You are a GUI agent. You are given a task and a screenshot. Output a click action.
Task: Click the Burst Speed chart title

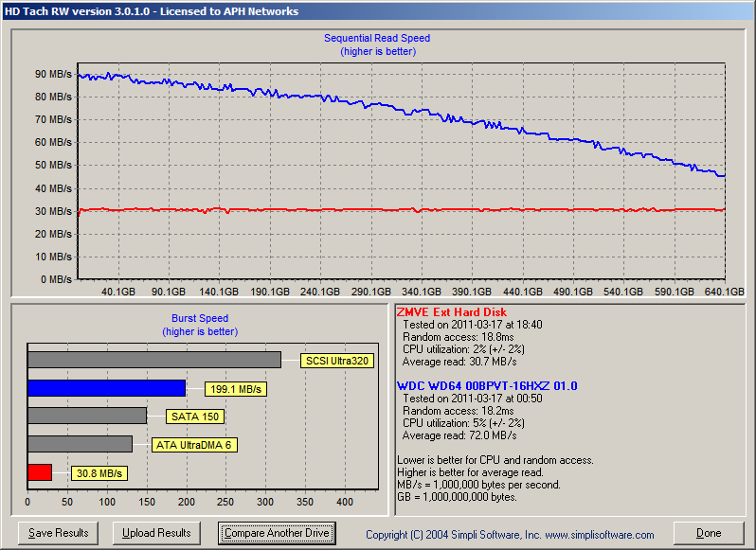199,319
